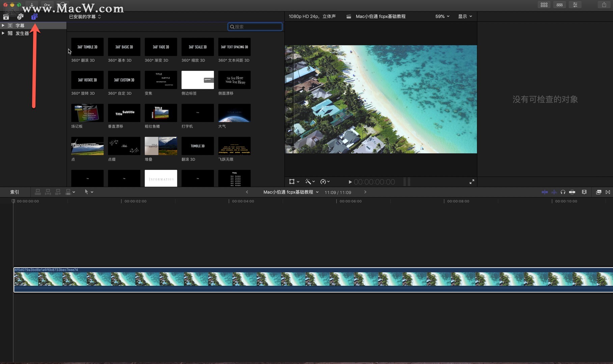The height and width of the screenshot is (364, 613).
Task: Click the 索引 timeline index button
Action: (x=15, y=192)
